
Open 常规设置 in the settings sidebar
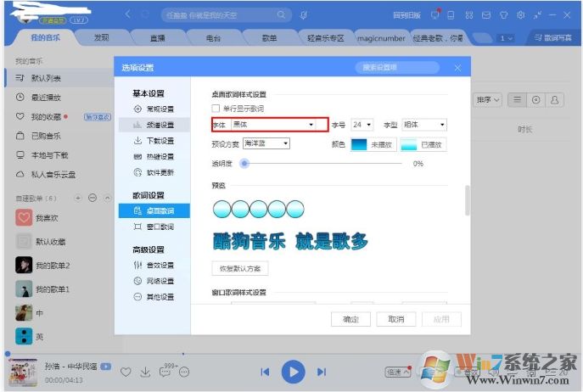(x=154, y=109)
